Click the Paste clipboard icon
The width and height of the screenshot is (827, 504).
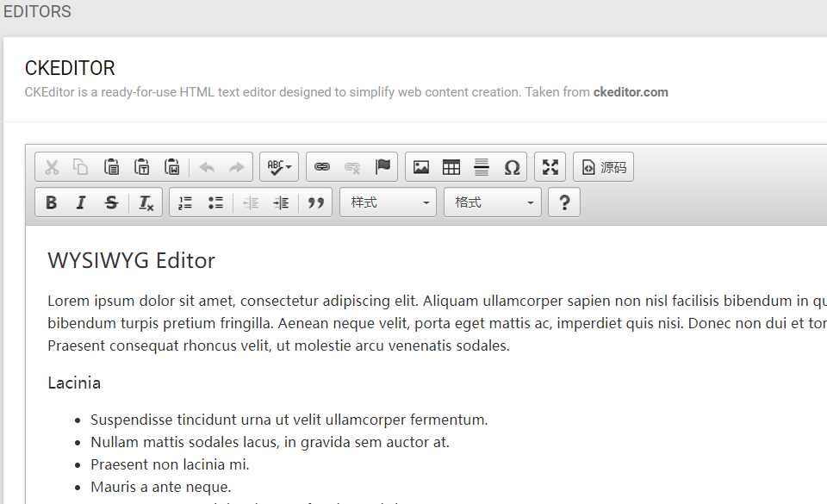pyautogui.click(x=111, y=167)
